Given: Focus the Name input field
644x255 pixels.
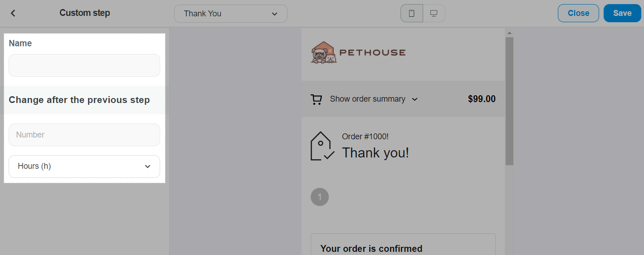Looking at the screenshot, I should (x=84, y=66).
